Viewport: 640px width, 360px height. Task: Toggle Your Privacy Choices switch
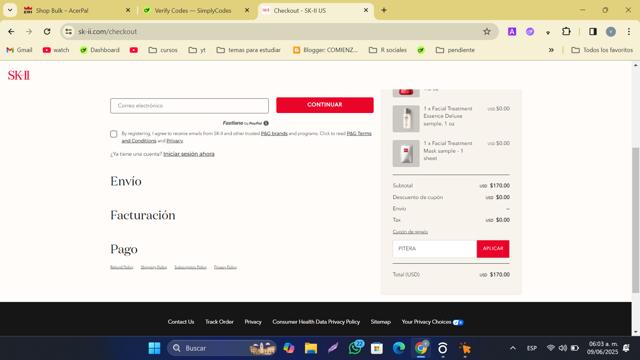[x=458, y=322]
